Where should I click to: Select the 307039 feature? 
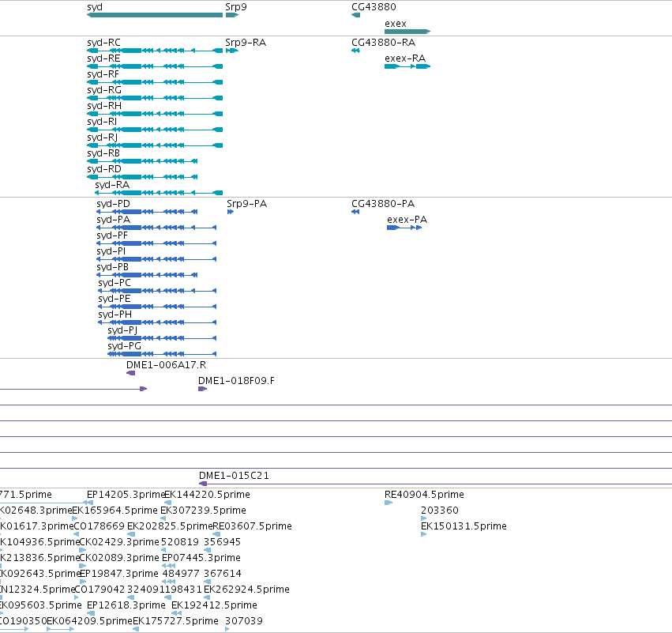point(227,629)
